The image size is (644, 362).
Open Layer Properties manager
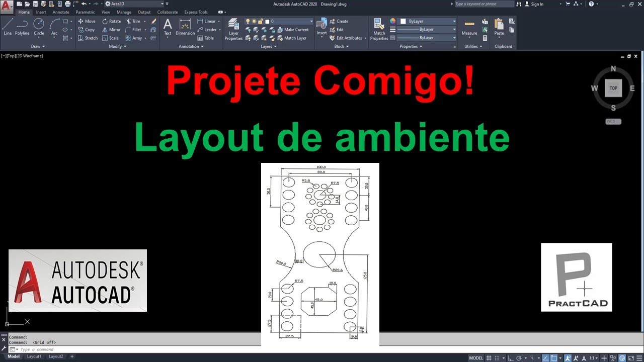click(233, 29)
